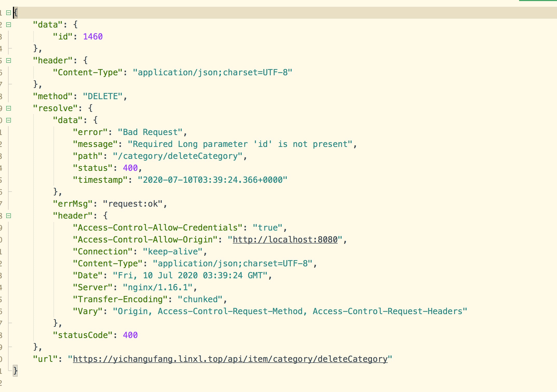
Task: Click the "/category/deleteCategory" path value
Action: click(178, 156)
